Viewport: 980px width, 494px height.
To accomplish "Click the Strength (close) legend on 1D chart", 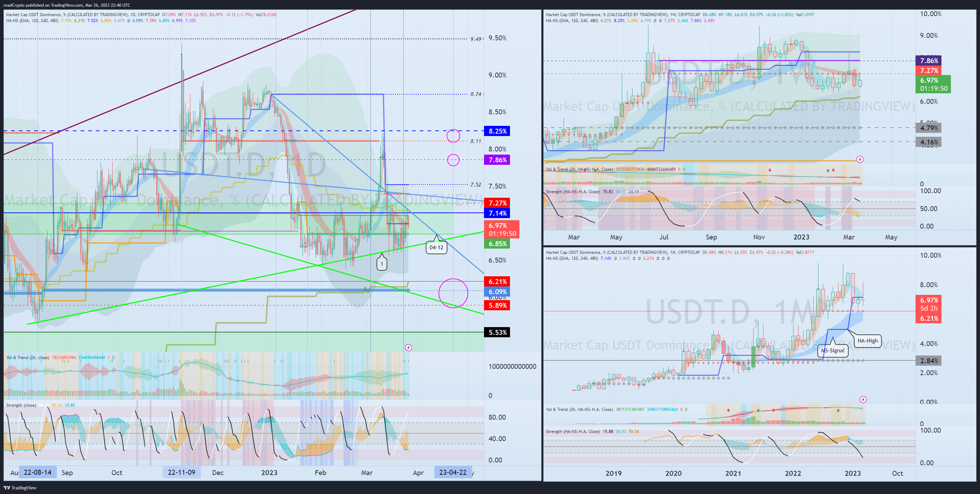I will 40,405.
